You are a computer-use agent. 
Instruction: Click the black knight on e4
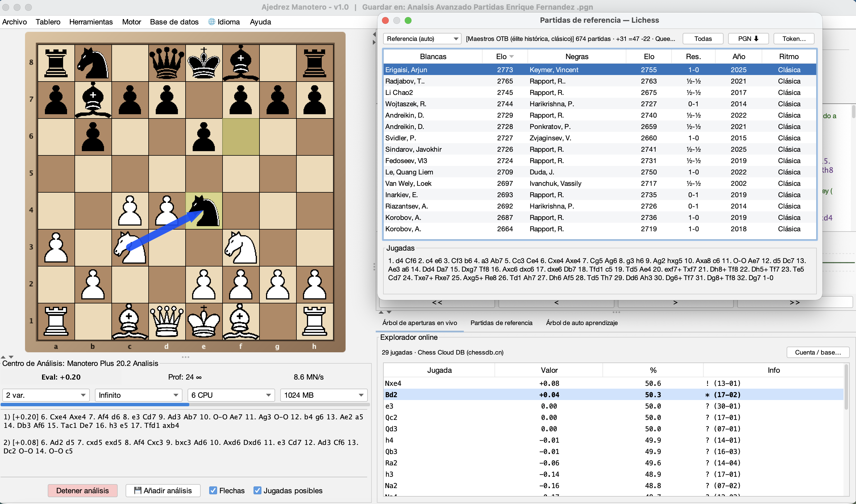pos(204,211)
